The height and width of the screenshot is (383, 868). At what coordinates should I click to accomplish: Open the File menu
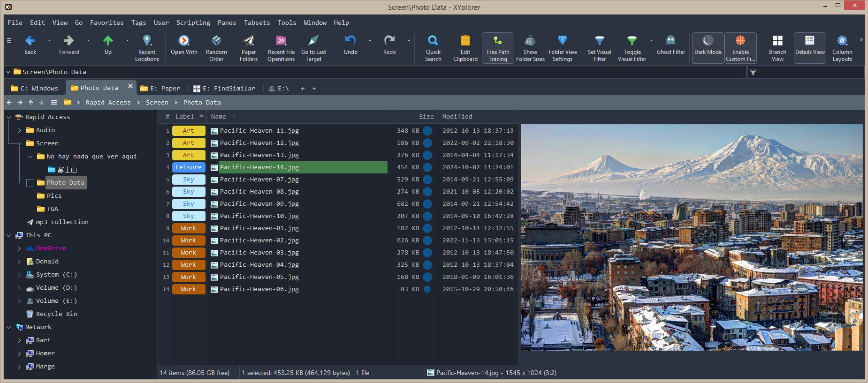15,23
